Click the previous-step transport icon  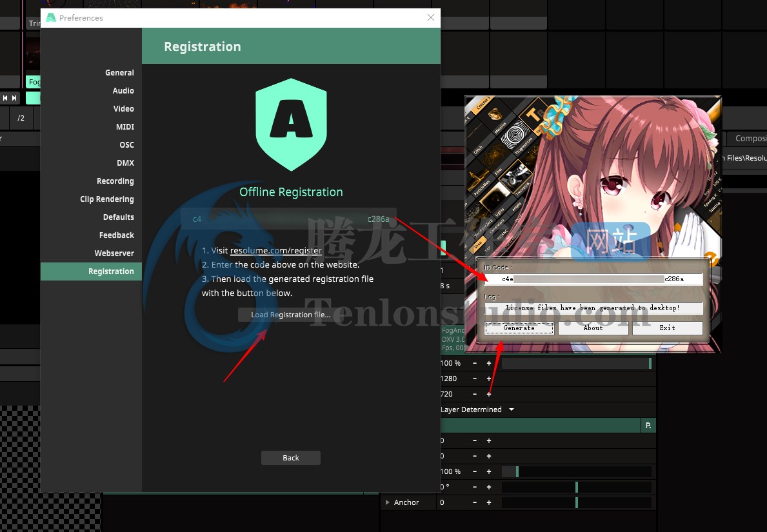click(5, 98)
